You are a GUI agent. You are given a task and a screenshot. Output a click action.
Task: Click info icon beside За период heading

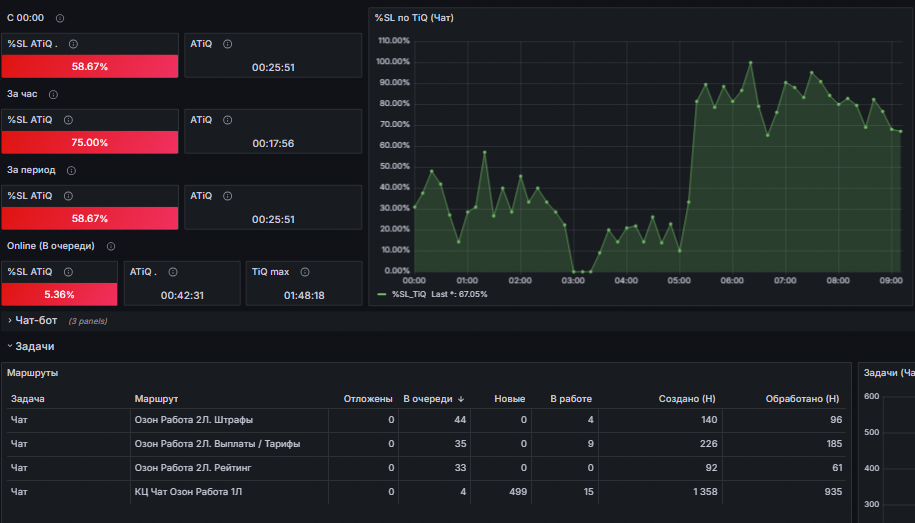pos(71,170)
